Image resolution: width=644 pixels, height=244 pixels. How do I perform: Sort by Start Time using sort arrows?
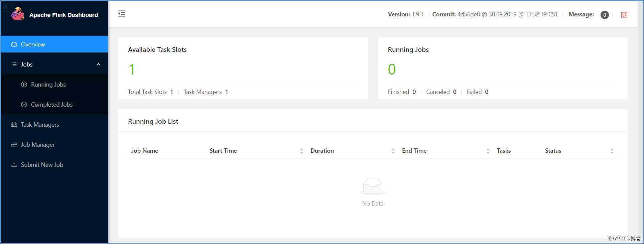tap(301, 151)
